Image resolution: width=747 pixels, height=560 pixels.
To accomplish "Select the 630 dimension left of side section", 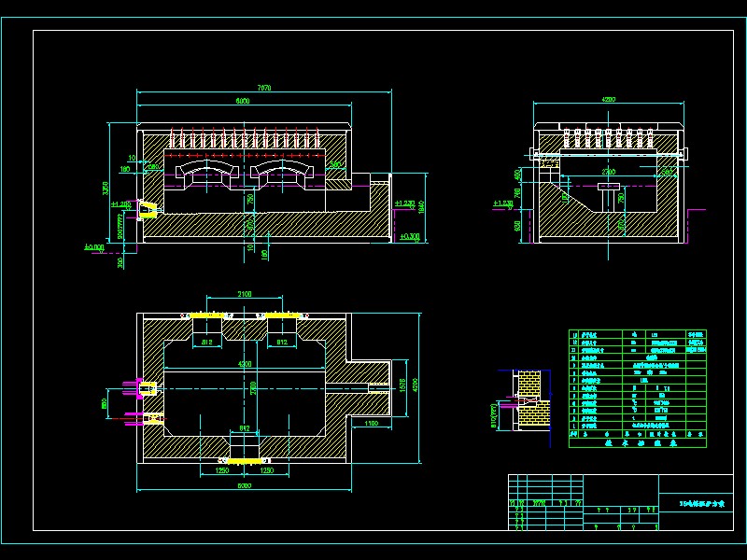I will (518, 226).
